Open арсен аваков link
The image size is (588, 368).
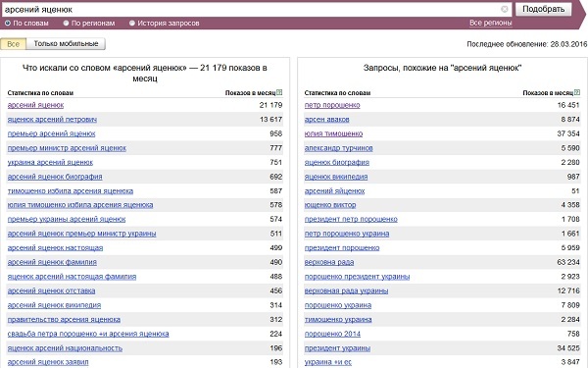(326, 120)
